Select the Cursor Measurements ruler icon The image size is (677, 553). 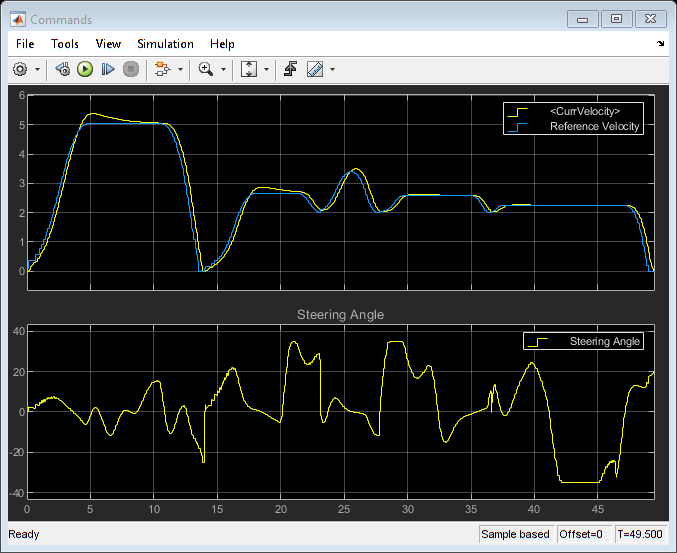coord(315,69)
